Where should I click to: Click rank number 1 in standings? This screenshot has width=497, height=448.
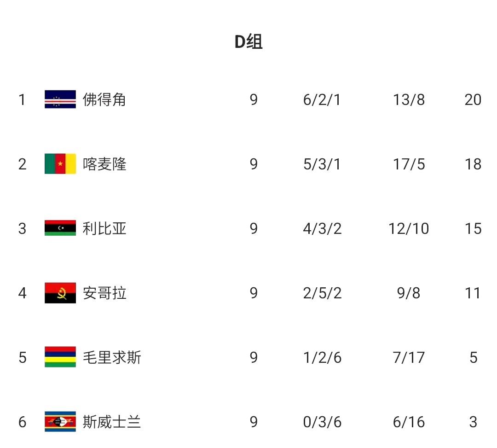pyautogui.click(x=22, y=99)
